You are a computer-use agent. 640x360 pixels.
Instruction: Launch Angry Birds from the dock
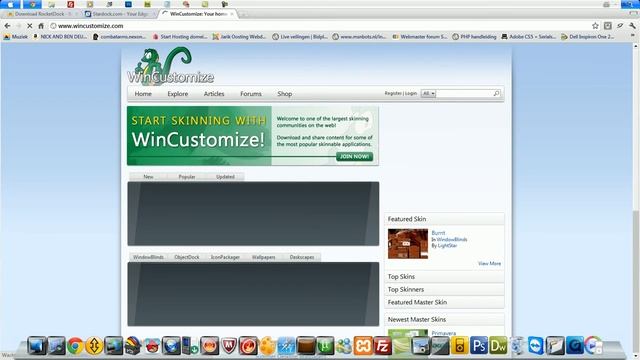pyautogui.click(x=152, y=346)
